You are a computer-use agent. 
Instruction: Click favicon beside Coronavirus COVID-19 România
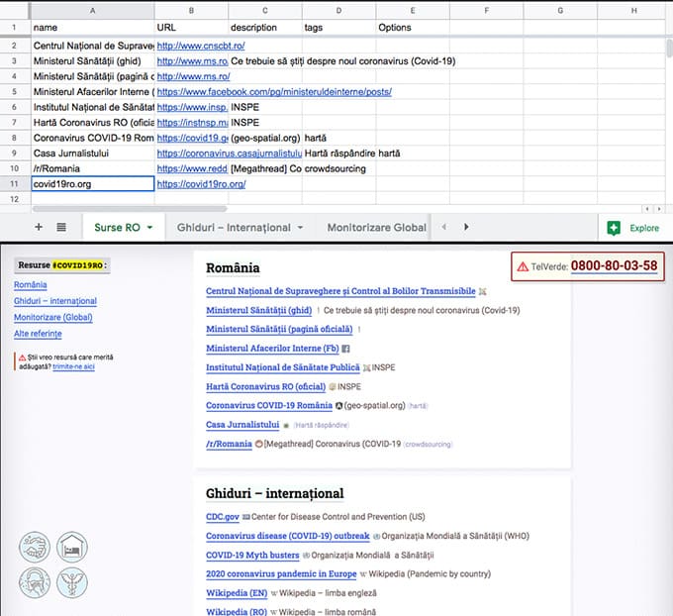tap(339, 406)
